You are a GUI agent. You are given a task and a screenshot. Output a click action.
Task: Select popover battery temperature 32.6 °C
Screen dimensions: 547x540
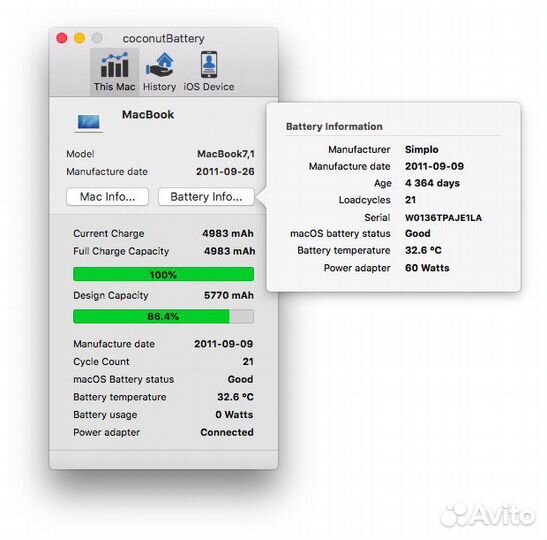coord(423,250)
